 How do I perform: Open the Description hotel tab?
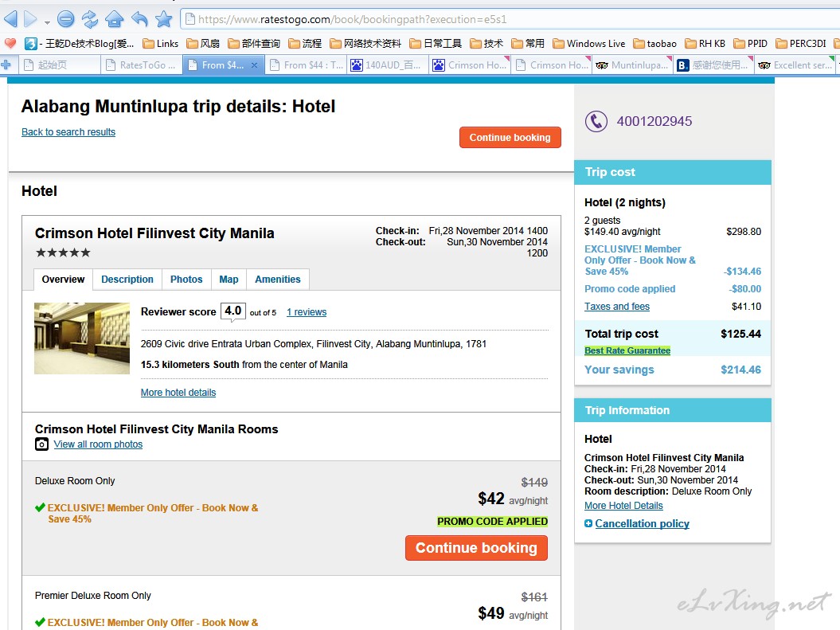click(127, 279)
